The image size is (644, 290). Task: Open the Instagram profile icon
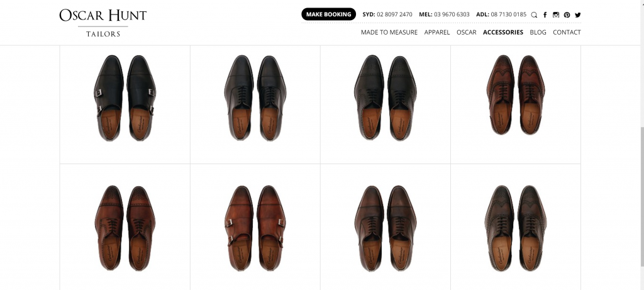click(556, 14)
